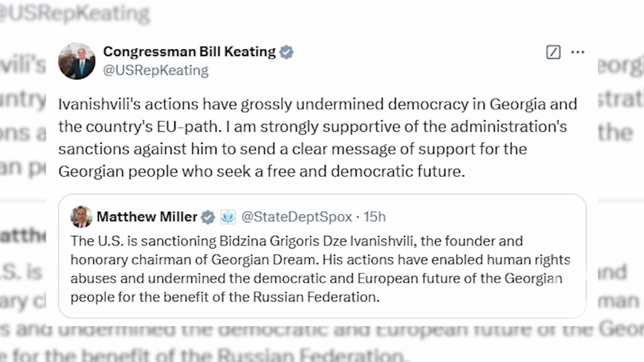Open the @USRepKeating handle under the name
The height and width of the screenshot is (362, 644).
pos(156,70)
